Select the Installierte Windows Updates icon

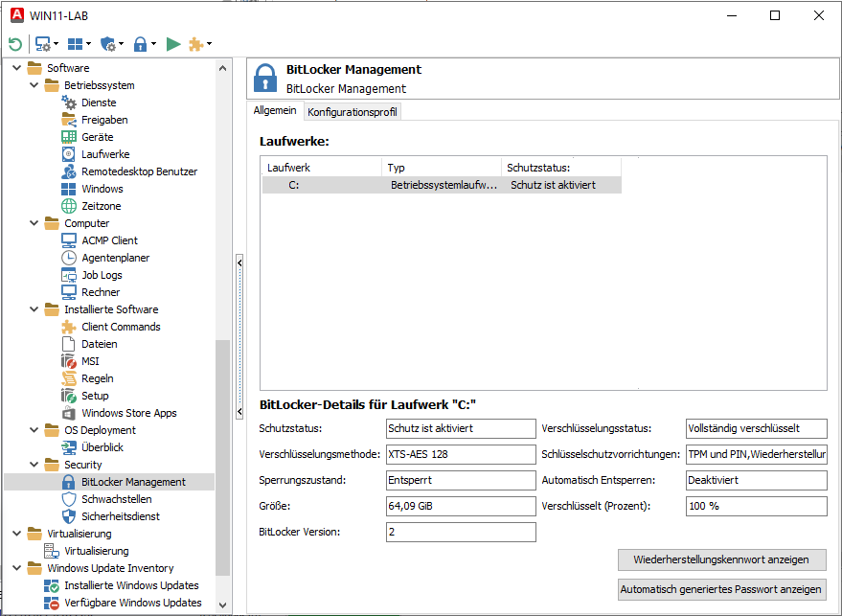click(52, 585)
